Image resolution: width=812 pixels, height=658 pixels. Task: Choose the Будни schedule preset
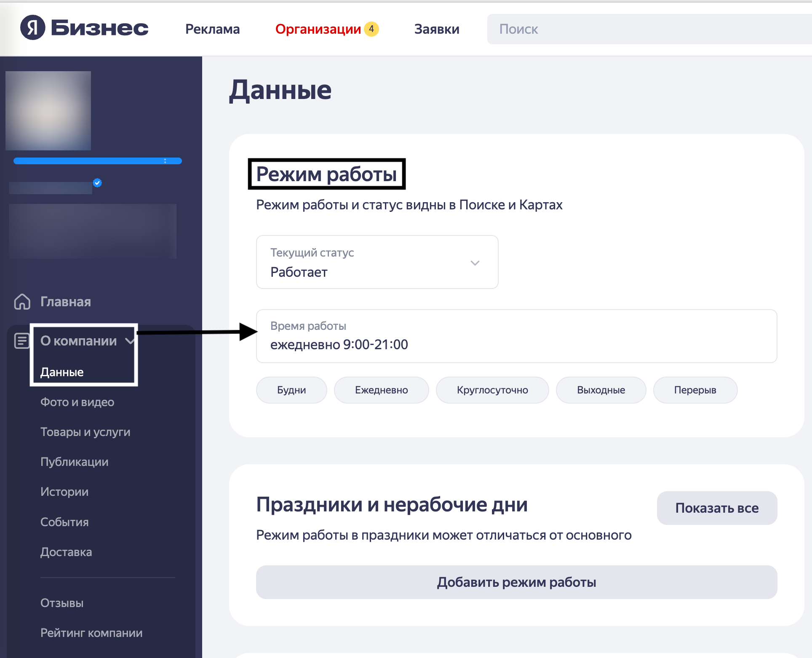tap(291, 390)
